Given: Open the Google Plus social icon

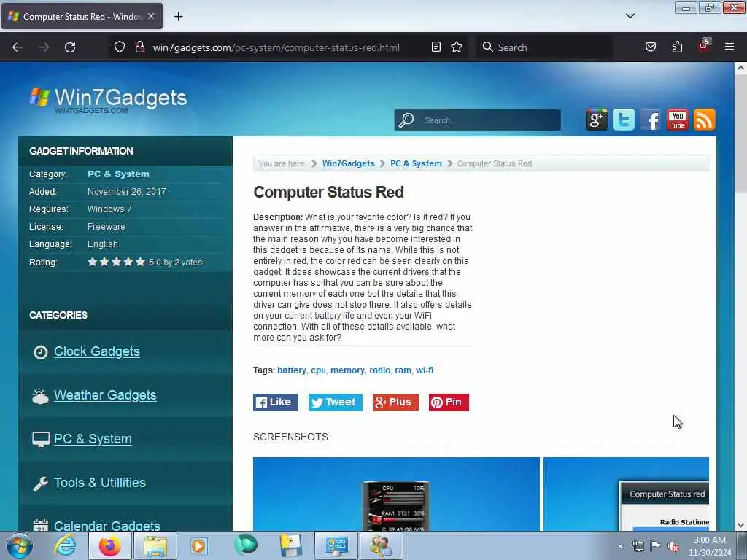Looking at the screenshot, I should (x=597, y=120).
